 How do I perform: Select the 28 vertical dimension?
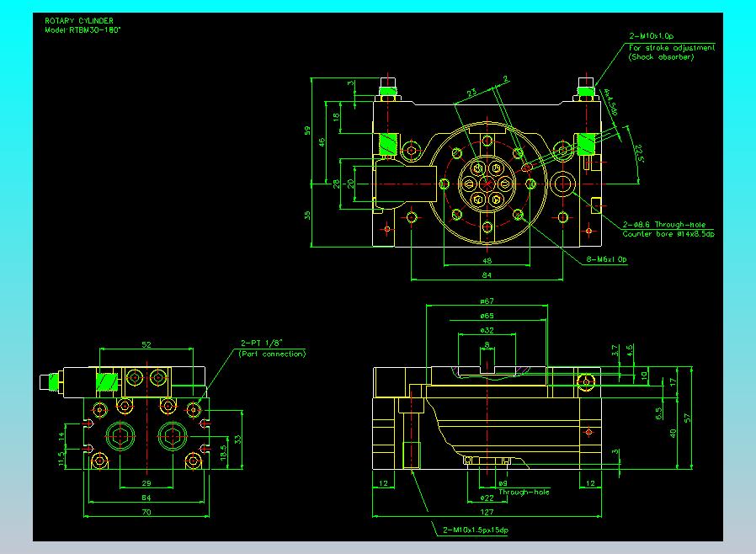pos(337,184)
